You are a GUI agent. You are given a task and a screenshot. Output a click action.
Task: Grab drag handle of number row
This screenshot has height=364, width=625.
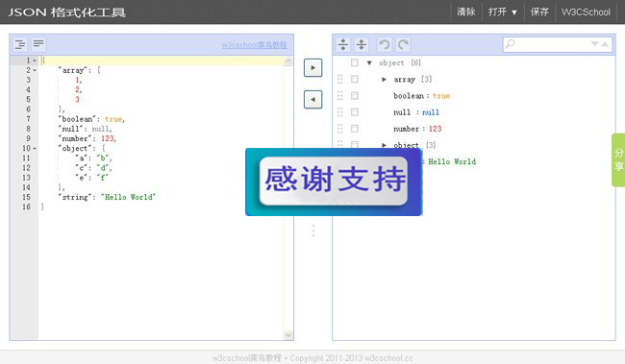[x=339, y=129]
